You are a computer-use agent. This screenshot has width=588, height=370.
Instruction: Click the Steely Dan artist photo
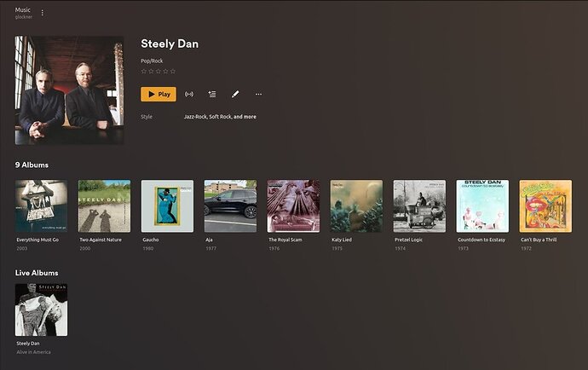coord(69,90)
